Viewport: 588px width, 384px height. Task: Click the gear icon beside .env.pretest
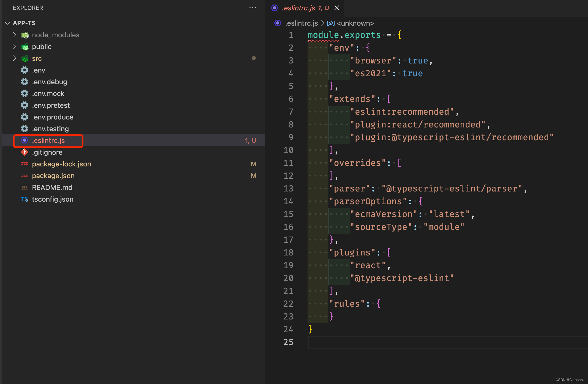pyautogui.click(x=25, y=105)
